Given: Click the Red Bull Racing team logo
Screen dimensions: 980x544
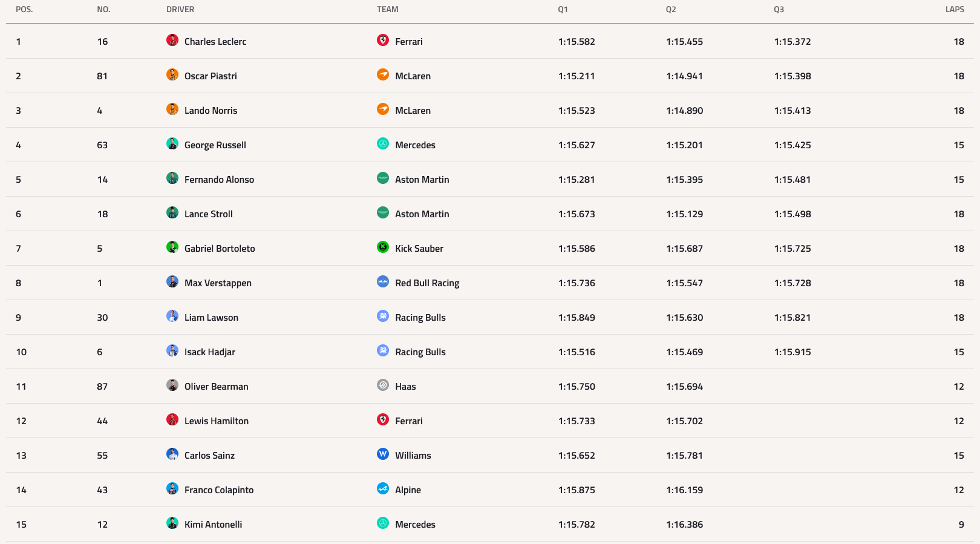Looking at the screenshot, I should coord(383,281).
